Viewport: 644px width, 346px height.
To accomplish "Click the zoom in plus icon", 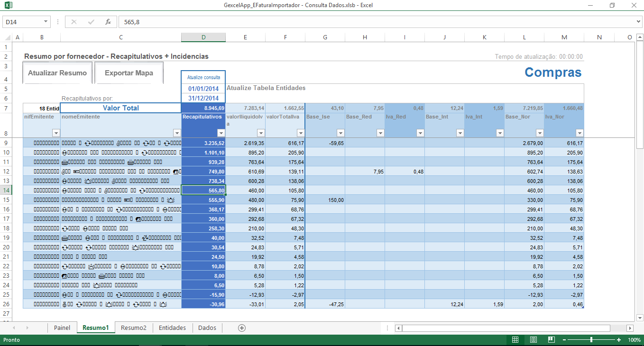I will [x=619, y=340].
